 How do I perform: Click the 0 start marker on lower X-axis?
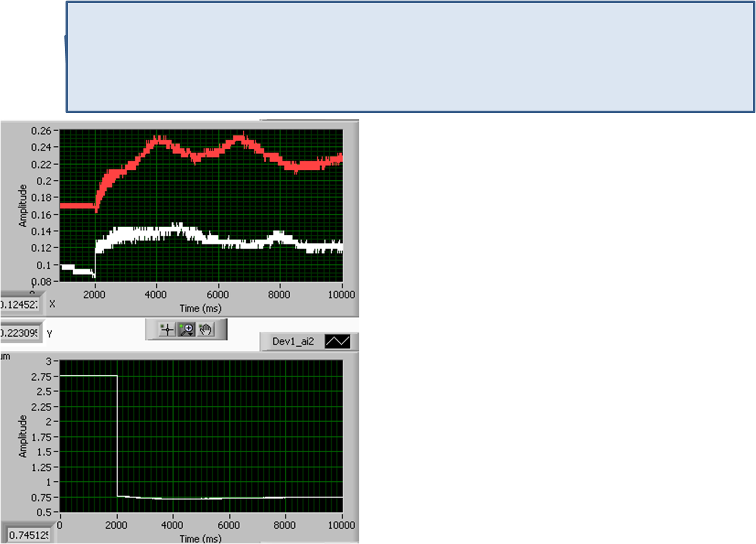click(x=60, y=525)
